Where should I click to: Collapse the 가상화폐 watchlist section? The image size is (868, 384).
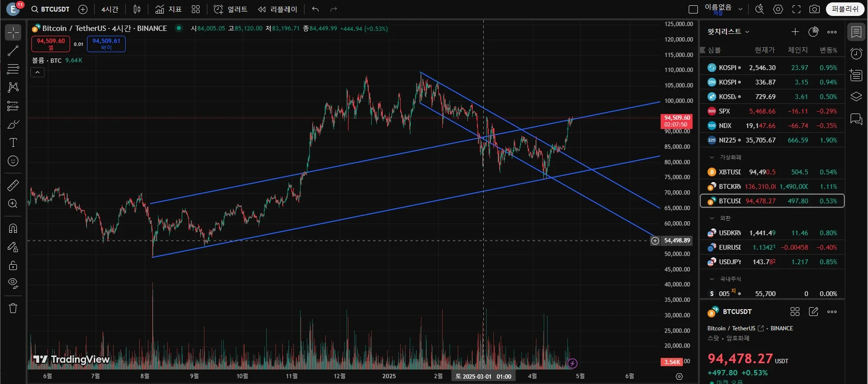[711, 157]
